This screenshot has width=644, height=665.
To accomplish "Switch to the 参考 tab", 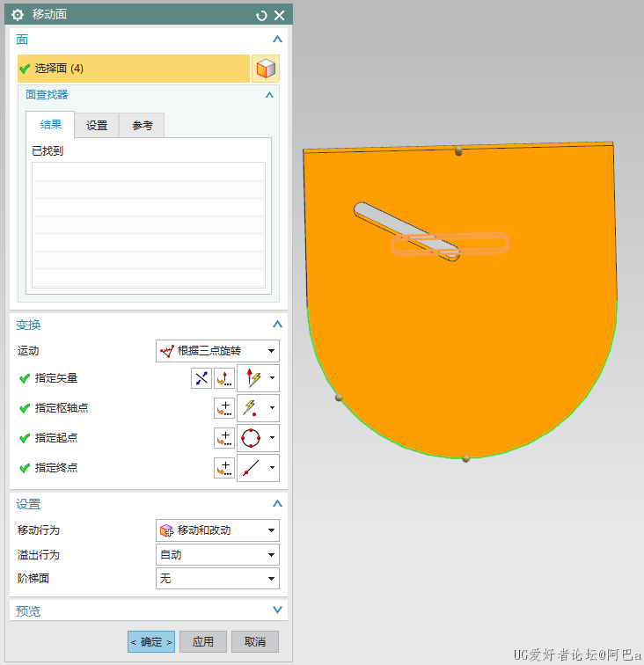I will coord(143,126).
